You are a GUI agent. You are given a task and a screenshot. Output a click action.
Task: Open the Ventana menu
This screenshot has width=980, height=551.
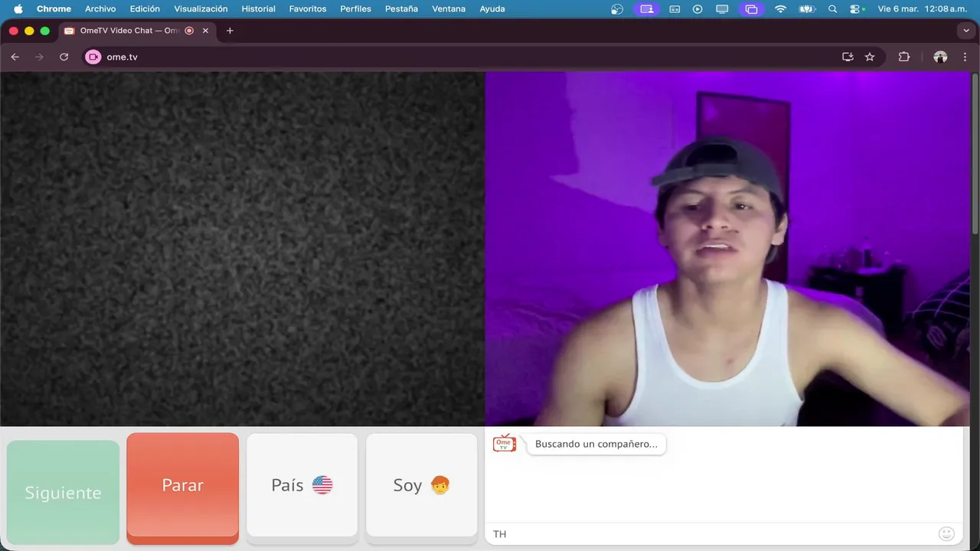point(449,9)
